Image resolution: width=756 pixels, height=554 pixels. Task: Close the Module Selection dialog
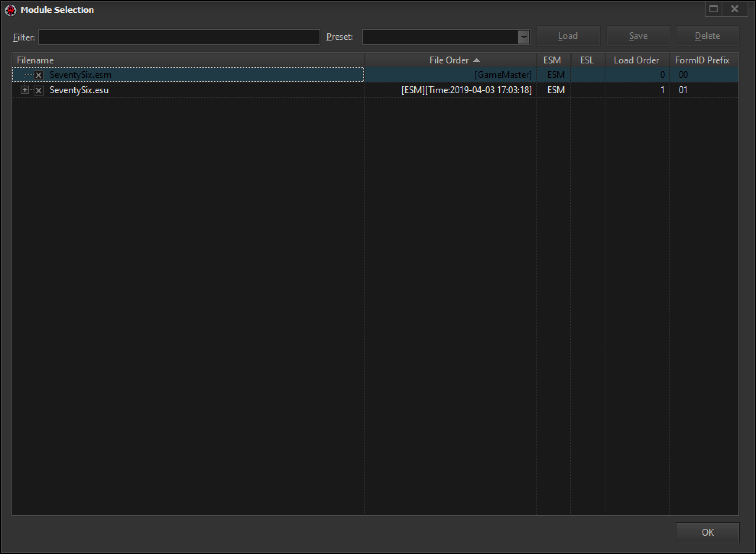tap(735, 9)
